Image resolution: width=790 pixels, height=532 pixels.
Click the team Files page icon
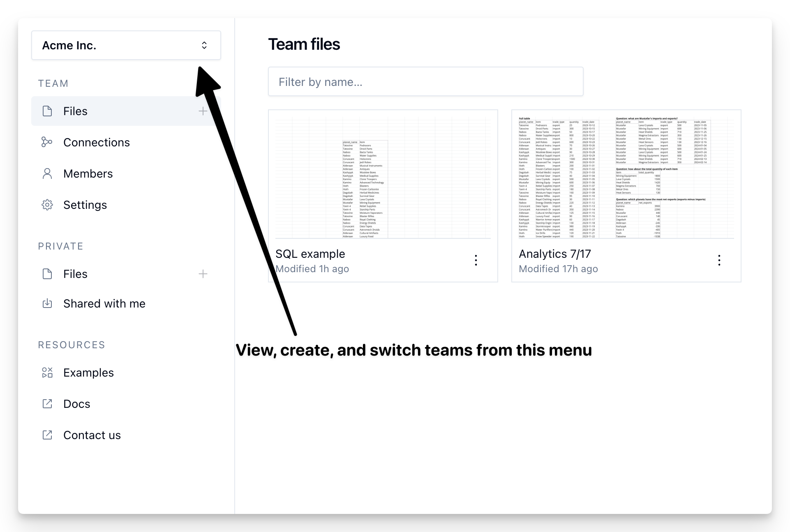click(x=47, y=111)
